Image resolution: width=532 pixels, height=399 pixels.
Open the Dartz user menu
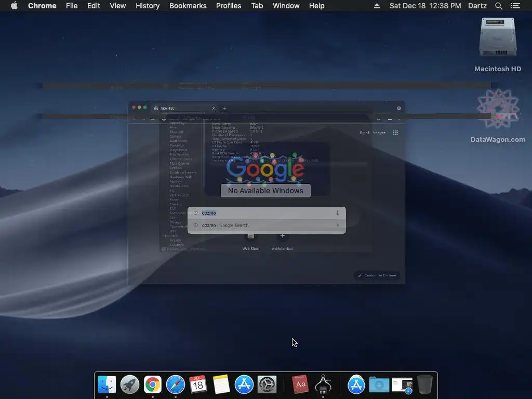tap(477, 6)
